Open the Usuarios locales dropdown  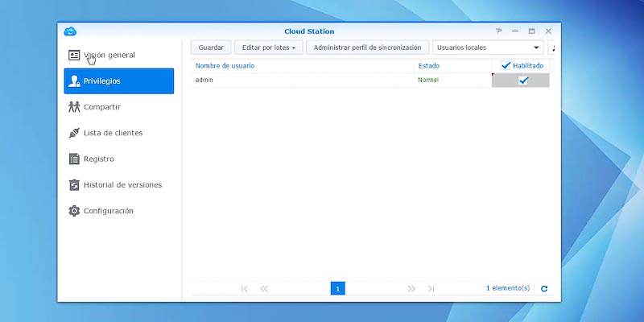pyautogui.click(x=488, y=47)
